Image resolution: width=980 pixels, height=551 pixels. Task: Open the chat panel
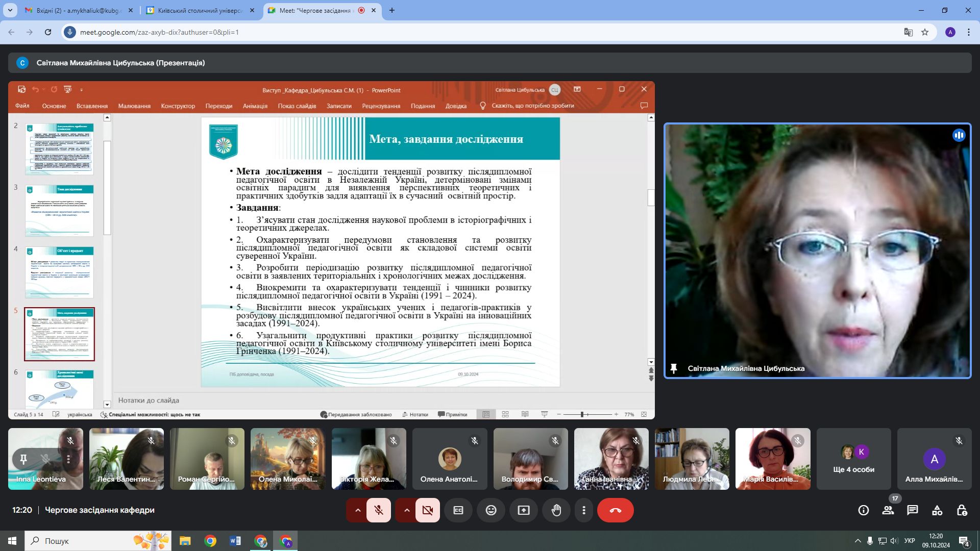click(x=913, y=510)
